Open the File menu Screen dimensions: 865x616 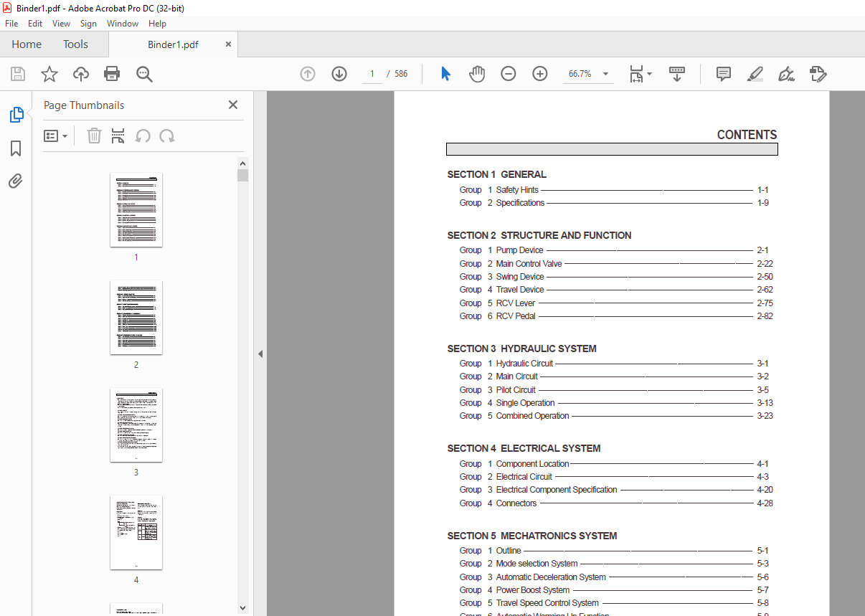(x=11, y=24)
